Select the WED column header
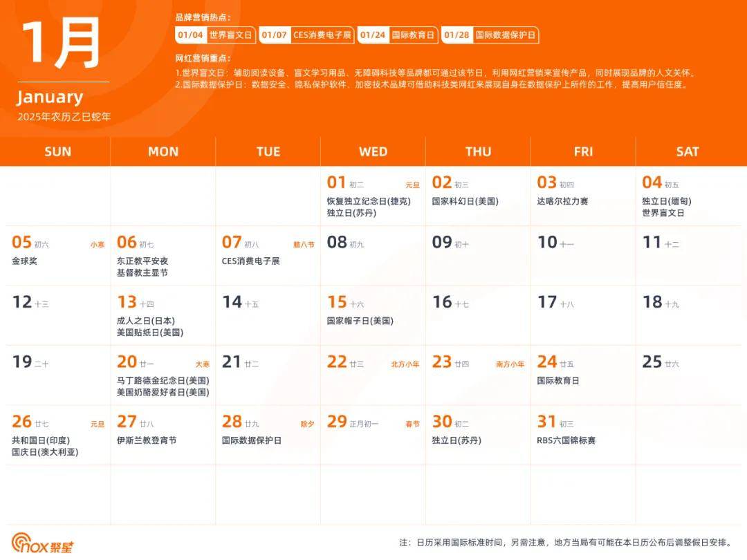This screenshot has height=560, width=747. pos(373,152)
